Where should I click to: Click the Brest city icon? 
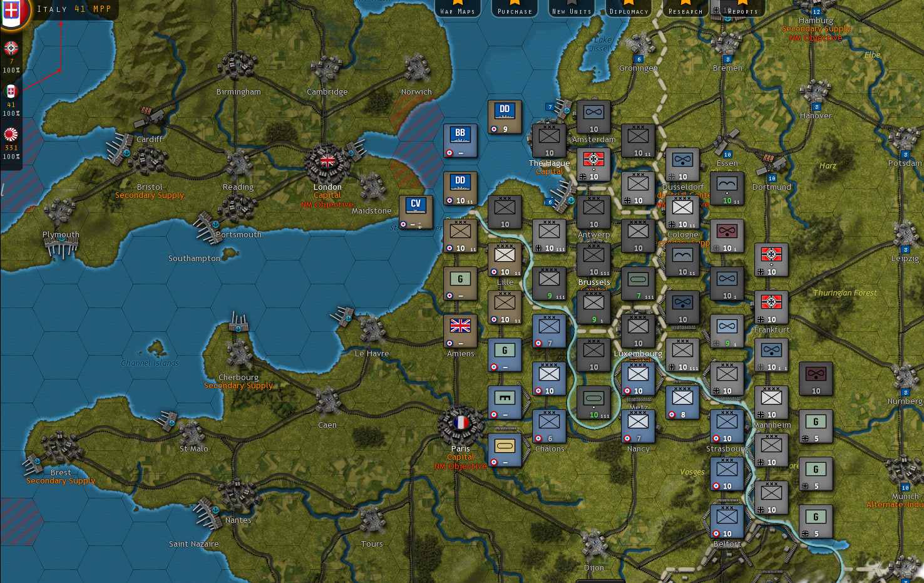[x=60, y=447]
